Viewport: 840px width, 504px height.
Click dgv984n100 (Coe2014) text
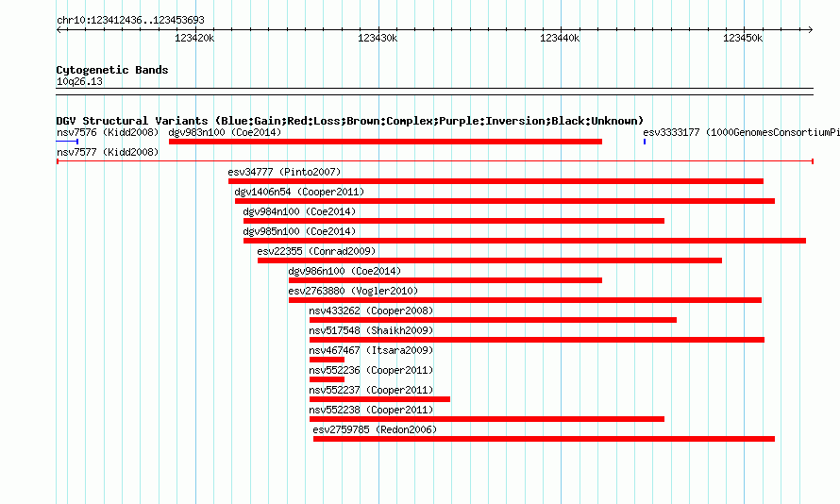pos(299,211)
